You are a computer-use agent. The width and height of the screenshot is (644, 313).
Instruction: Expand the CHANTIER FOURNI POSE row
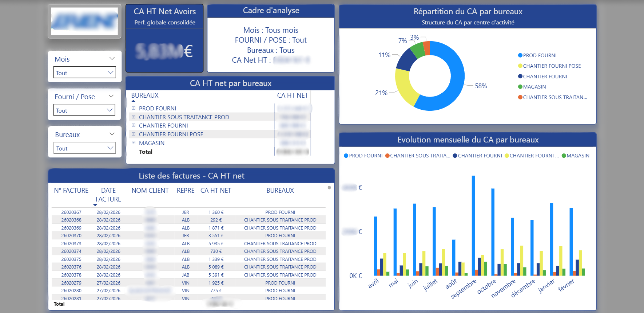point(134,134)
